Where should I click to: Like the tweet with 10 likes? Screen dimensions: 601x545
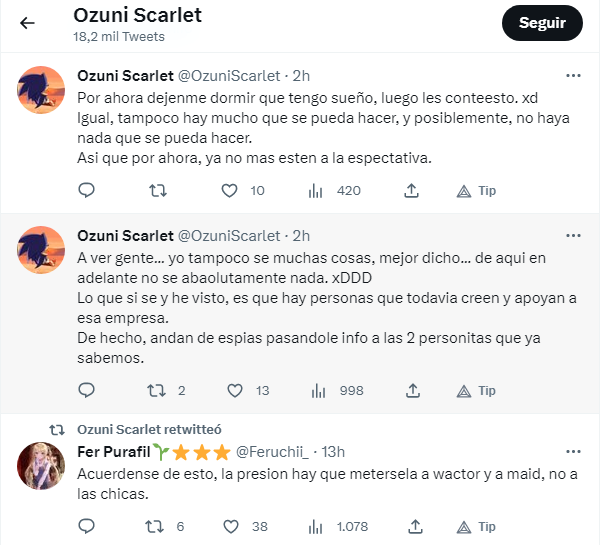point(229,190)
